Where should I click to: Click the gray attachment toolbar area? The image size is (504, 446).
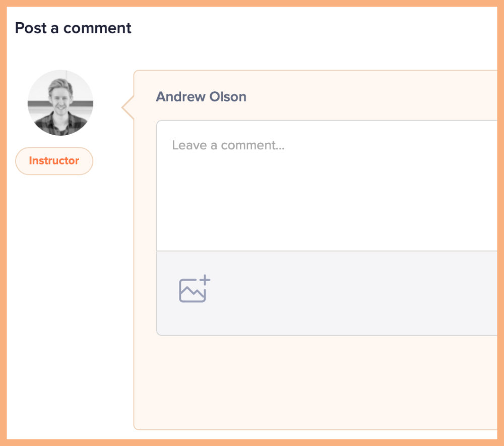tap(327, 293)
